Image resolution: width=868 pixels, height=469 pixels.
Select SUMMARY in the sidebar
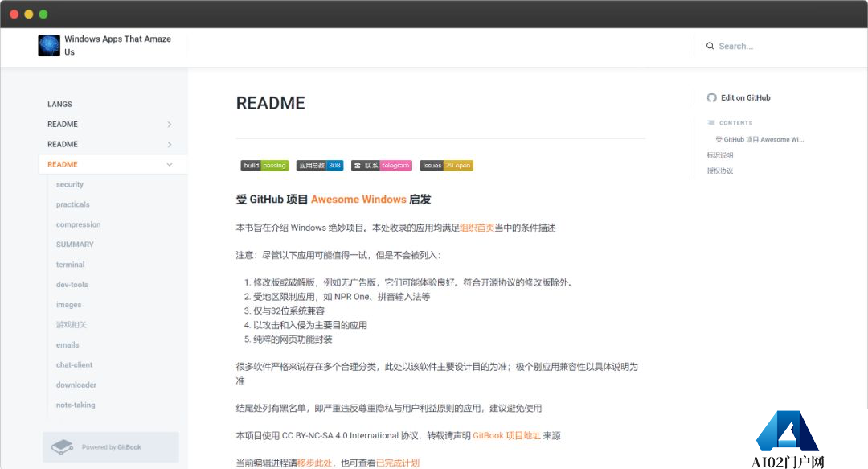(75, 245)
